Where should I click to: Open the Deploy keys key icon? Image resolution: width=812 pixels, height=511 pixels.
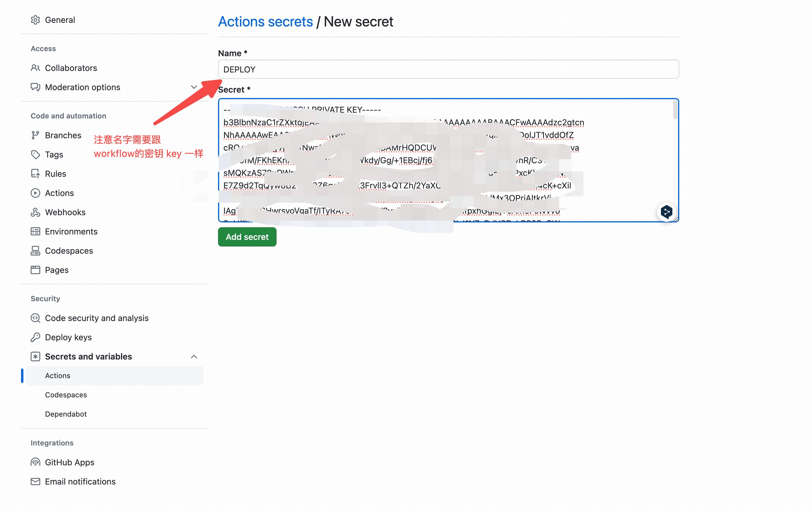[x=35, y=337]
